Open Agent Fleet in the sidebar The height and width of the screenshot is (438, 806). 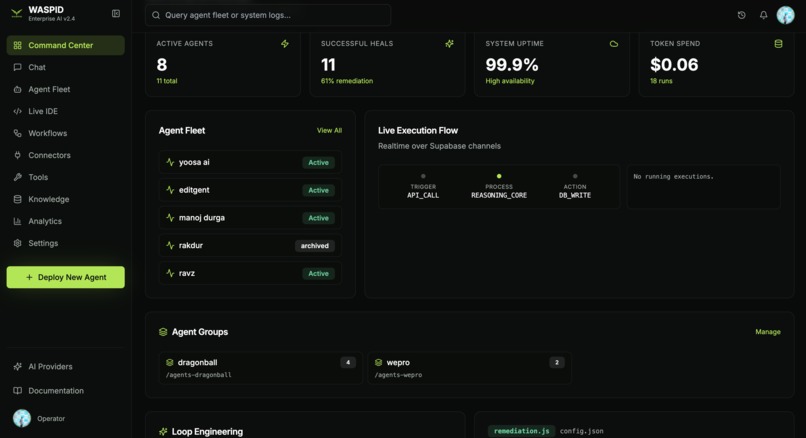click(x=66, y=89)
